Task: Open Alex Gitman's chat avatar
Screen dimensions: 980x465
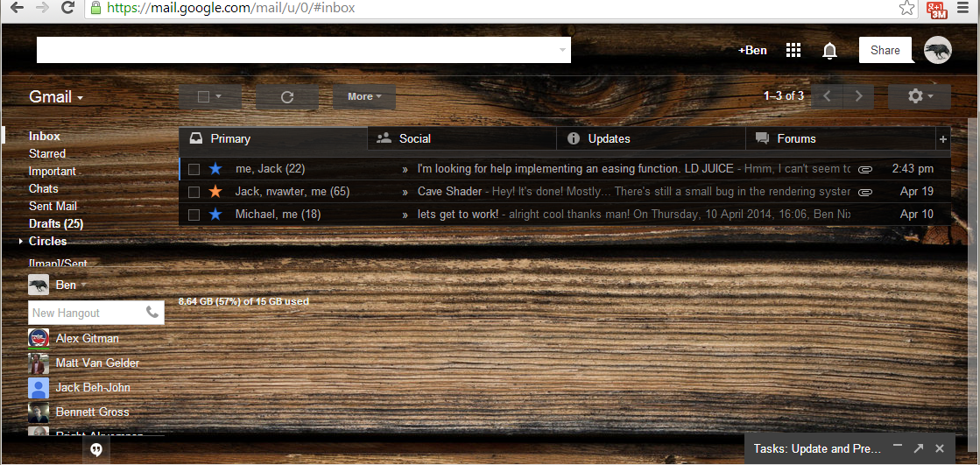Action: tap(39, 339)
